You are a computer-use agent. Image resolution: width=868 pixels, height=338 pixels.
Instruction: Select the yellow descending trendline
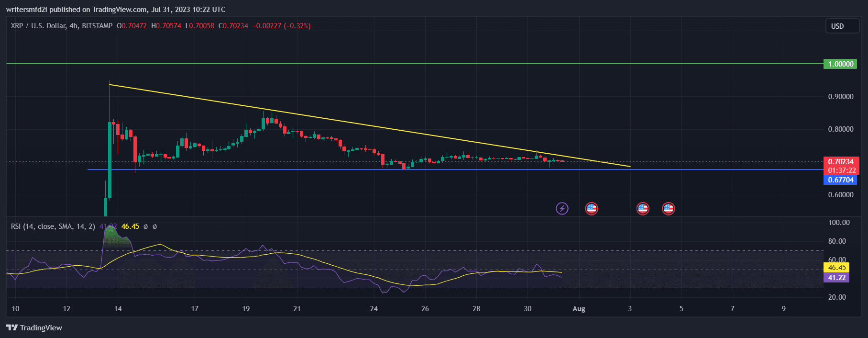(335, 119)
